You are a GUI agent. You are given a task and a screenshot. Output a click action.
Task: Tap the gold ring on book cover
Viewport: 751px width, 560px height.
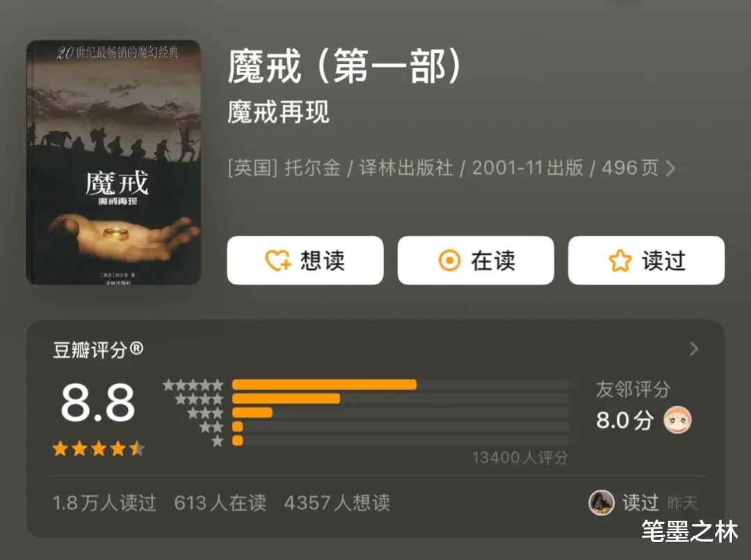(116, 233)
